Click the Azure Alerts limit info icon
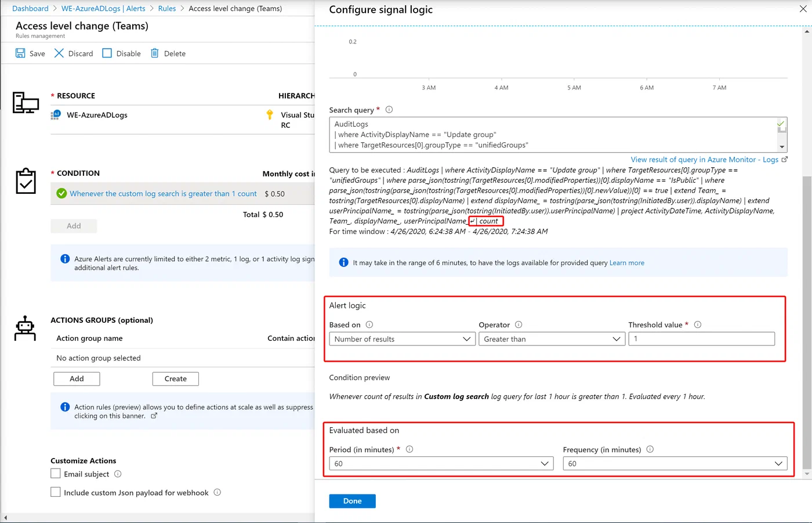Screen dimensions: 812x523 (x=65, y=259)
